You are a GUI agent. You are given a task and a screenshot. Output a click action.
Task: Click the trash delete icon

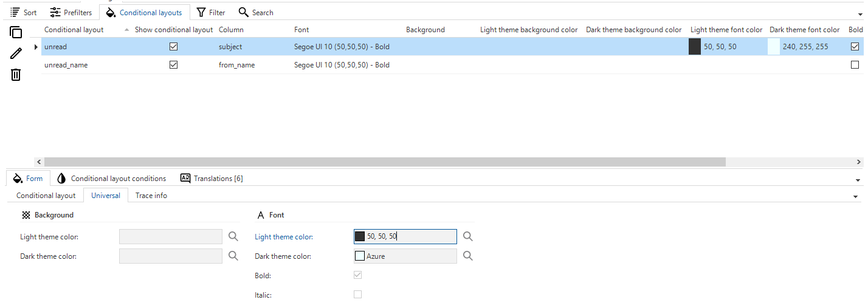[x=16, y=75]
